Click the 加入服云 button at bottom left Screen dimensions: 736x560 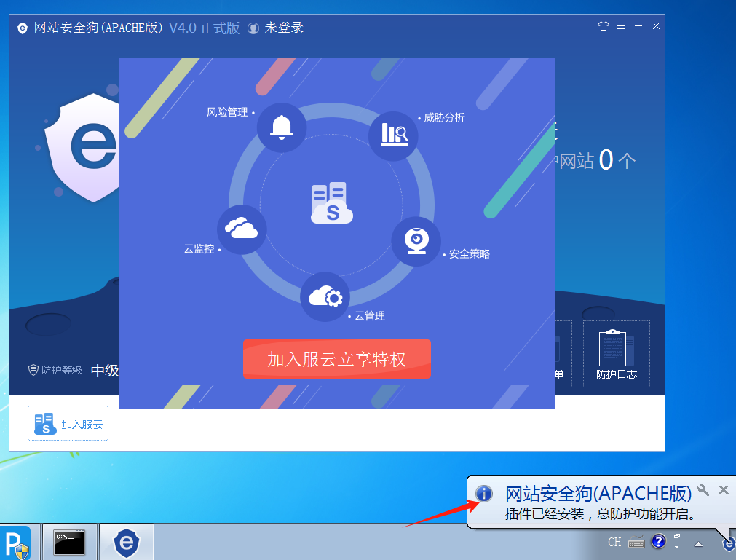pos(68,423)
